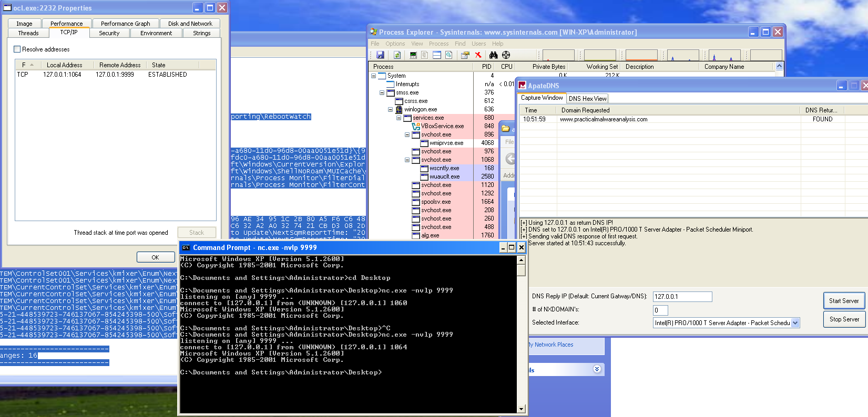Switch to the DNS Hex View tab
This screenshot has height=417, width=868.
coord(587,99)
